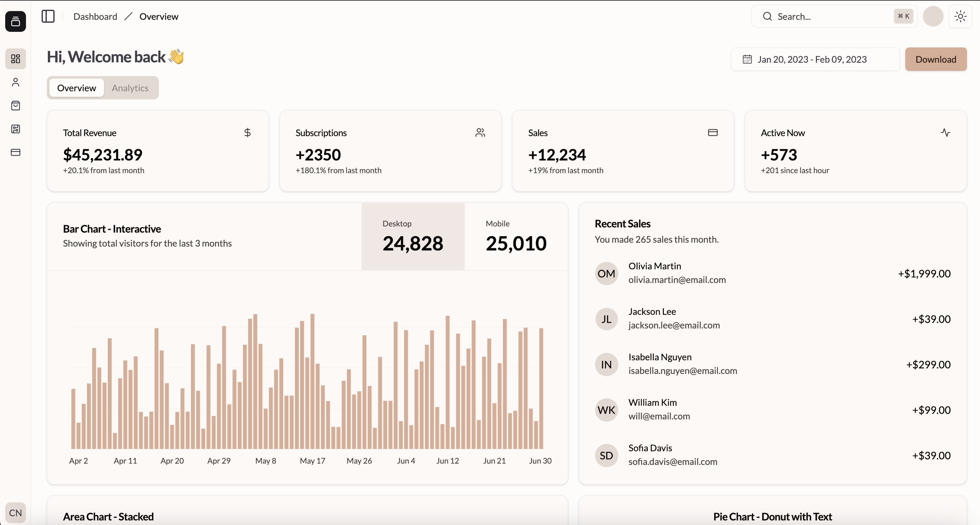The width and height of the screenshot is (980, 525).
Task: Toggle the light/dark theme sun icon
Action: coord(960,16)
